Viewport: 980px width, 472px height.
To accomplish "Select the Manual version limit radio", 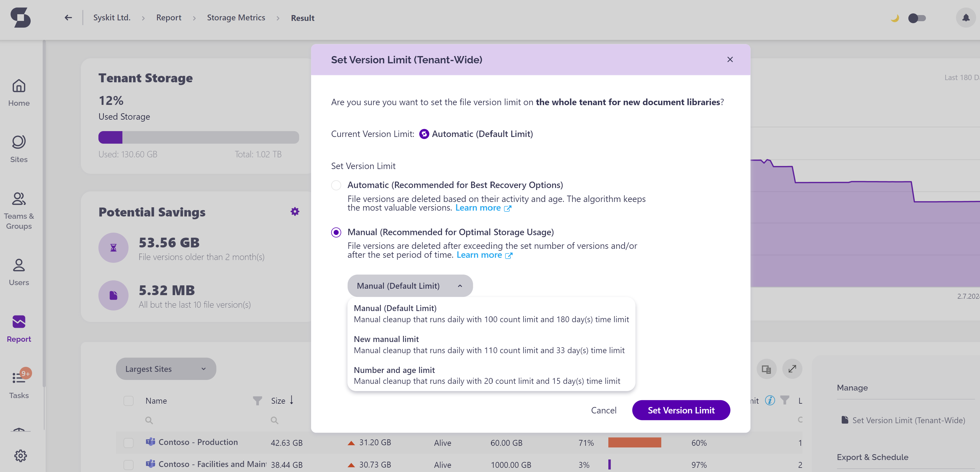I will tap(336, 232).
